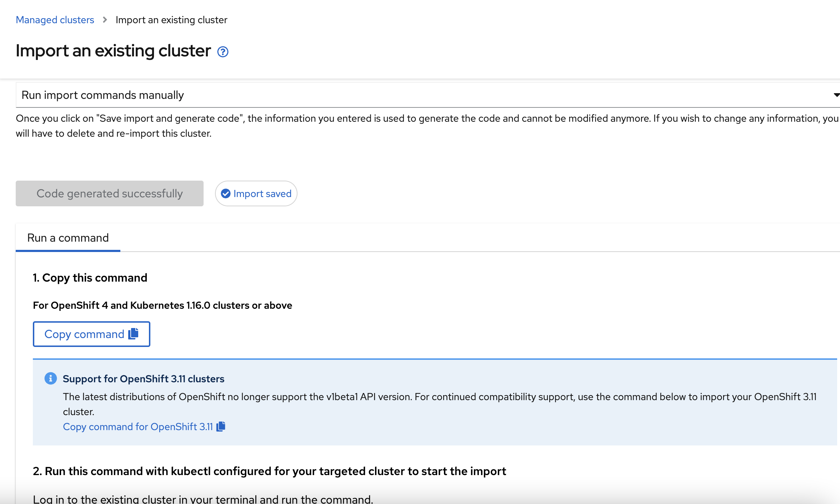The height and width of the screenshot is (504, 840).
Task: Click Copy command for OpenShift 3.11 link
Action: 138,427
